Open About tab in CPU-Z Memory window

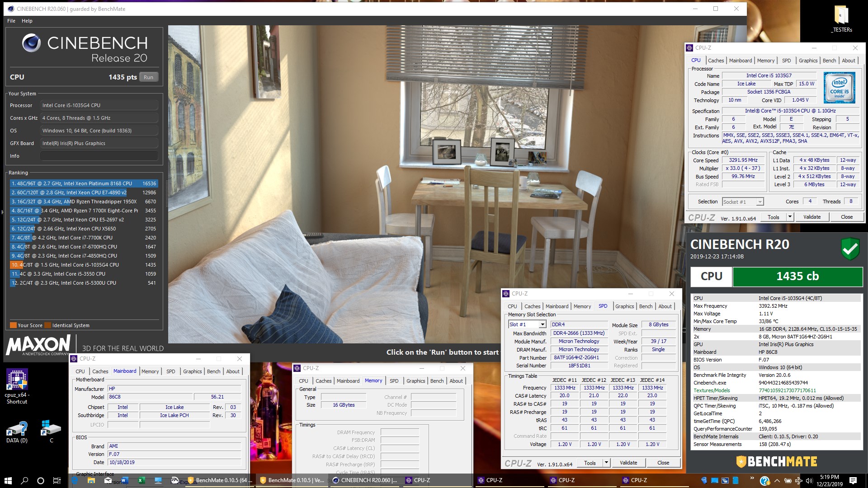456,381
